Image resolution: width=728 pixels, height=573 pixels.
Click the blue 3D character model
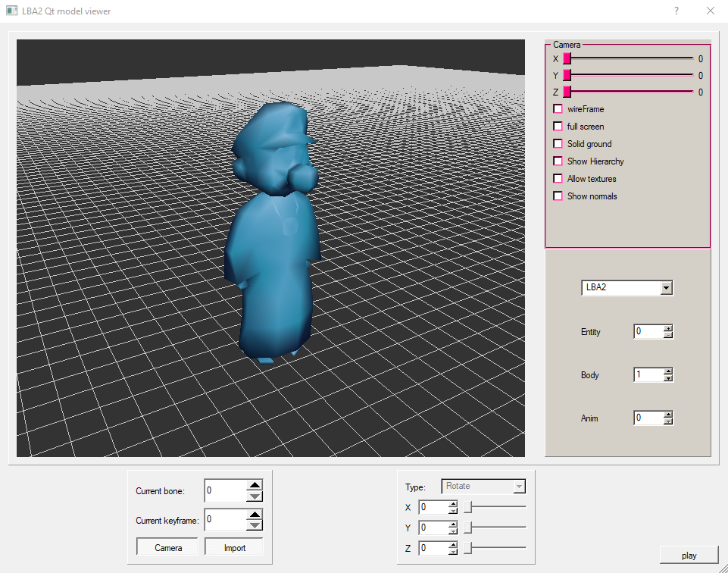274,232
